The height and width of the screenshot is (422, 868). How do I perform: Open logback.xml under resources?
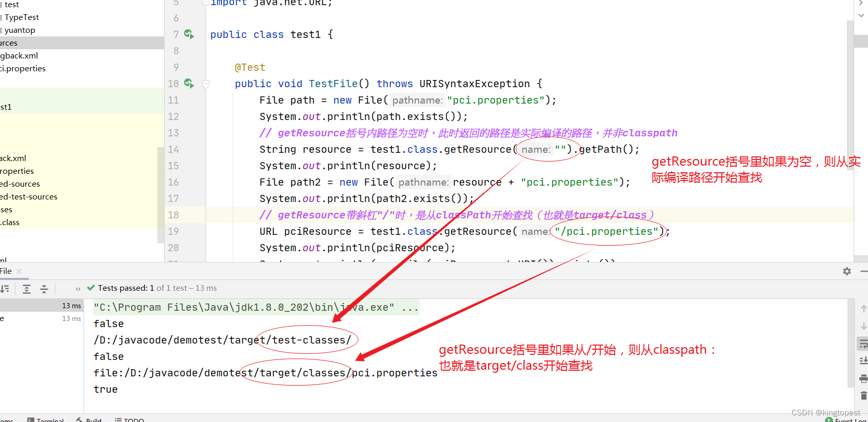tap(19, 55)
